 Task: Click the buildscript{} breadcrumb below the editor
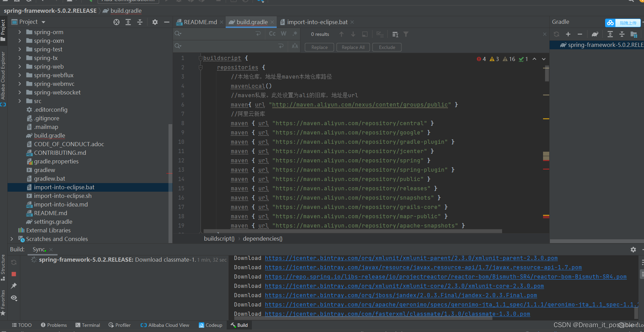click(x=219, y=238)
